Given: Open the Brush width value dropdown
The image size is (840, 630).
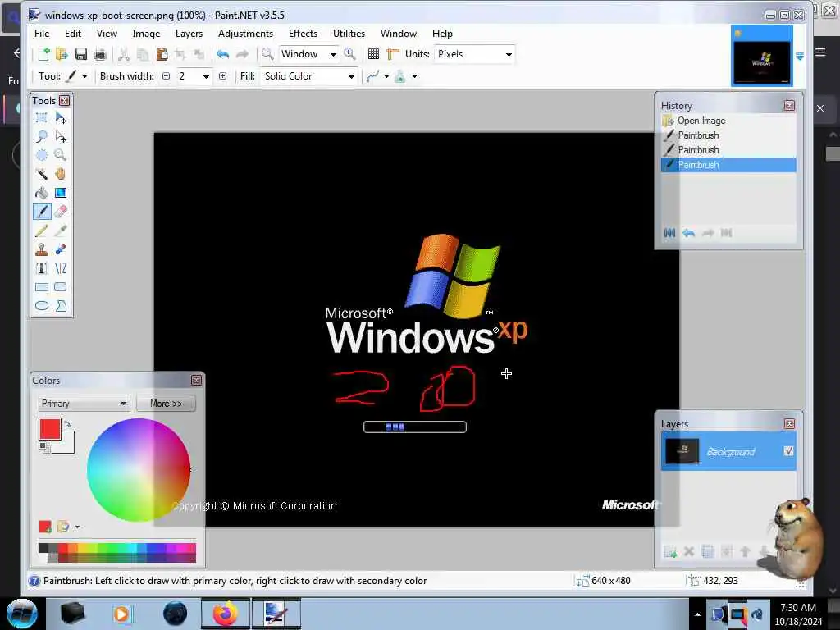Looking at the screenshot, I should pos(206,76).
